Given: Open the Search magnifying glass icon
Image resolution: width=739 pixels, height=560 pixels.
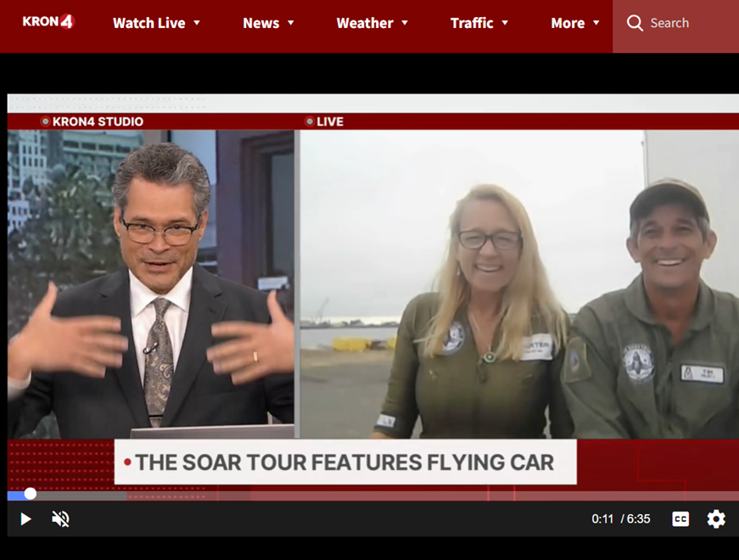Looking at the screenshot, I should click(635, 23).
